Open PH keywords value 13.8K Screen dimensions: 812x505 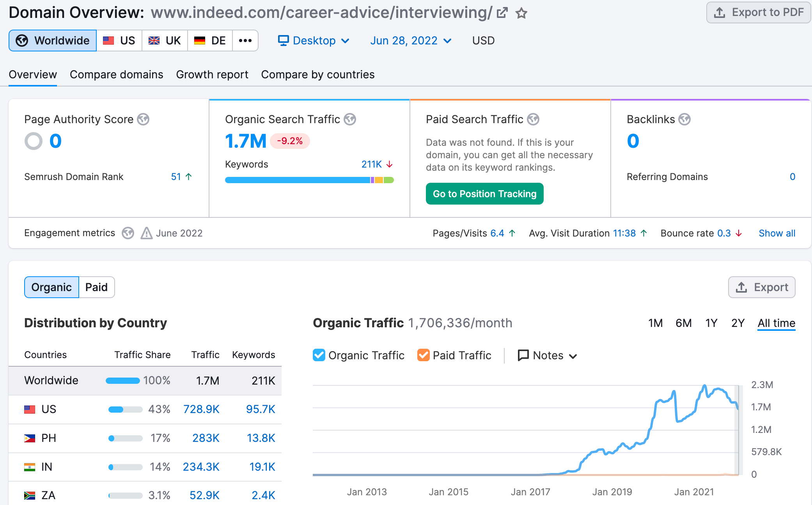click(261, 438)
